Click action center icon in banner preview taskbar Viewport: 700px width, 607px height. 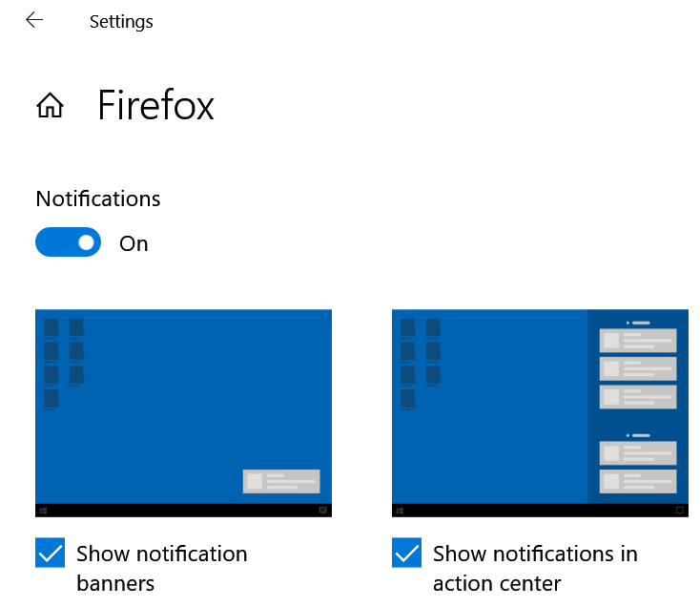323,511
